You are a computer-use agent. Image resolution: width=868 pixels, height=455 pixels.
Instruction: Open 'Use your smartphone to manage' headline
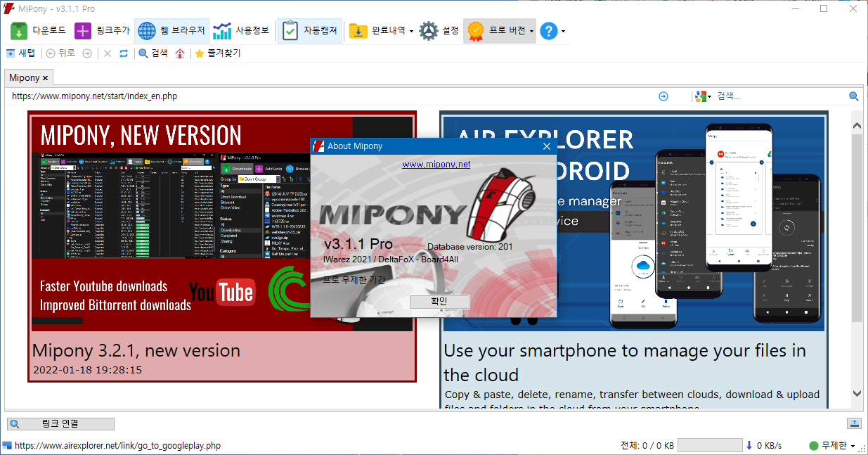coord(625,362)
